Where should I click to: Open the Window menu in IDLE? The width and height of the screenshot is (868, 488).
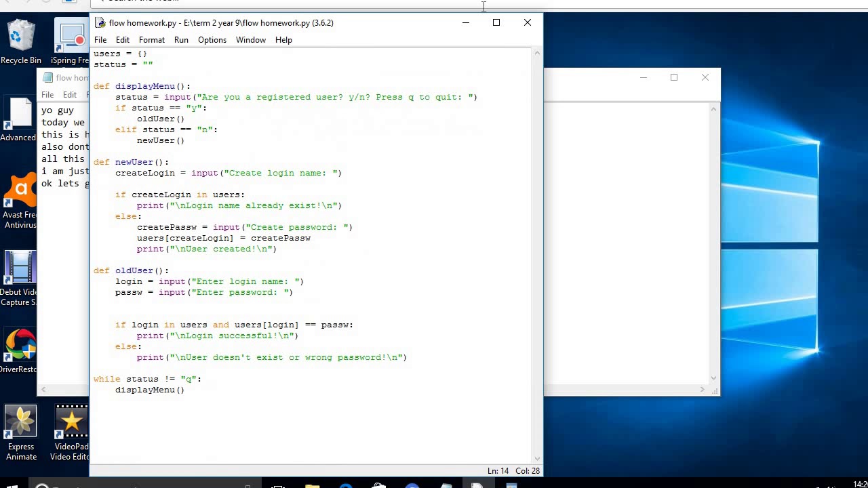tap(251, 40)
